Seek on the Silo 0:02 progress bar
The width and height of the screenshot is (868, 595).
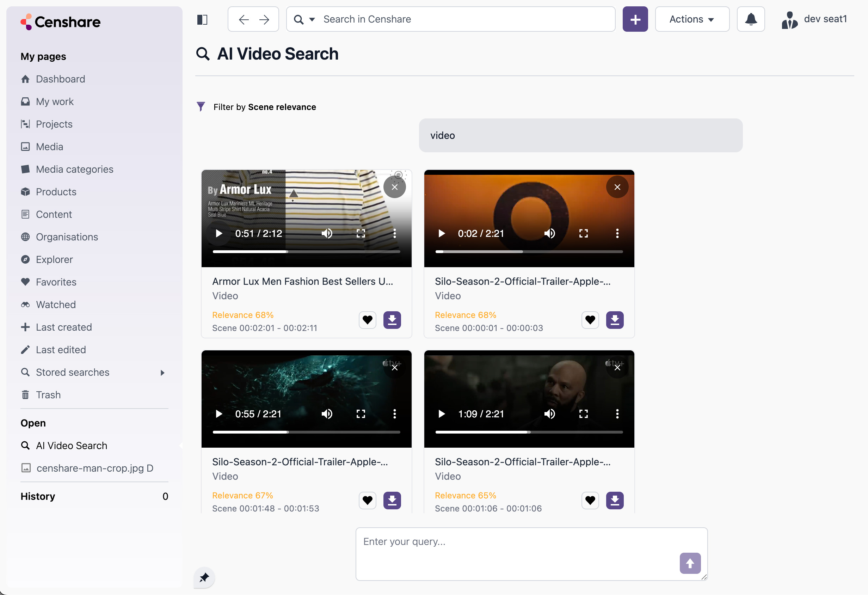[529, 252]
